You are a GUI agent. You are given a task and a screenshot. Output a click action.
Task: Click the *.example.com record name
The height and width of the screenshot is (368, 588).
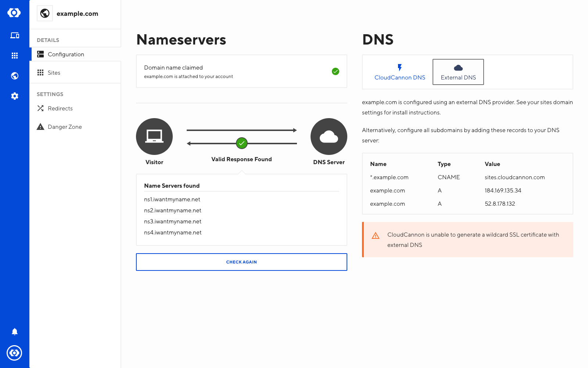tap(389, 177)
